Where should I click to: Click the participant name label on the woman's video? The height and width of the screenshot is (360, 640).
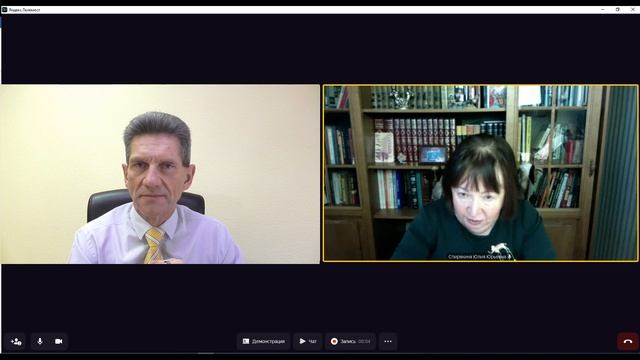pyautogui.click(x=479, y=257)
